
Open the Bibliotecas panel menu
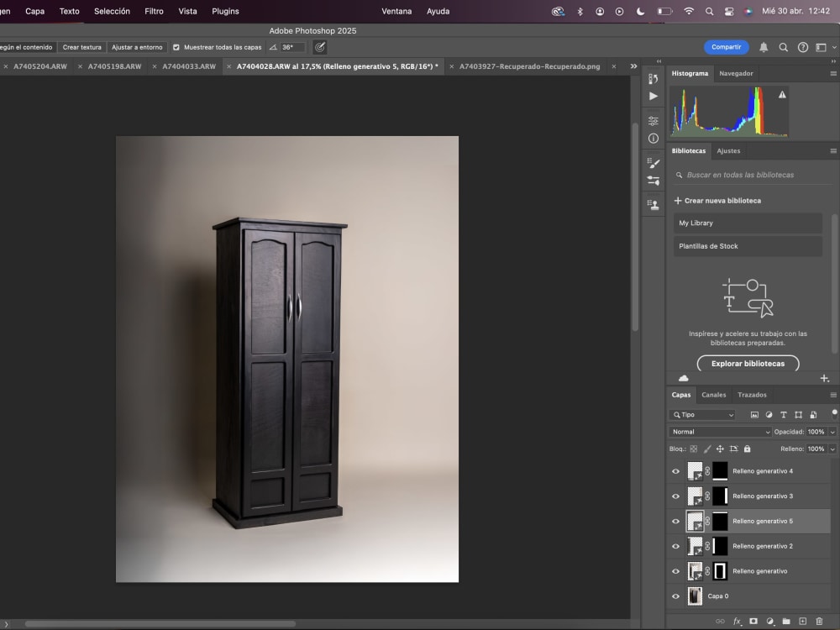pyautogui.click(x=833, y=151)
